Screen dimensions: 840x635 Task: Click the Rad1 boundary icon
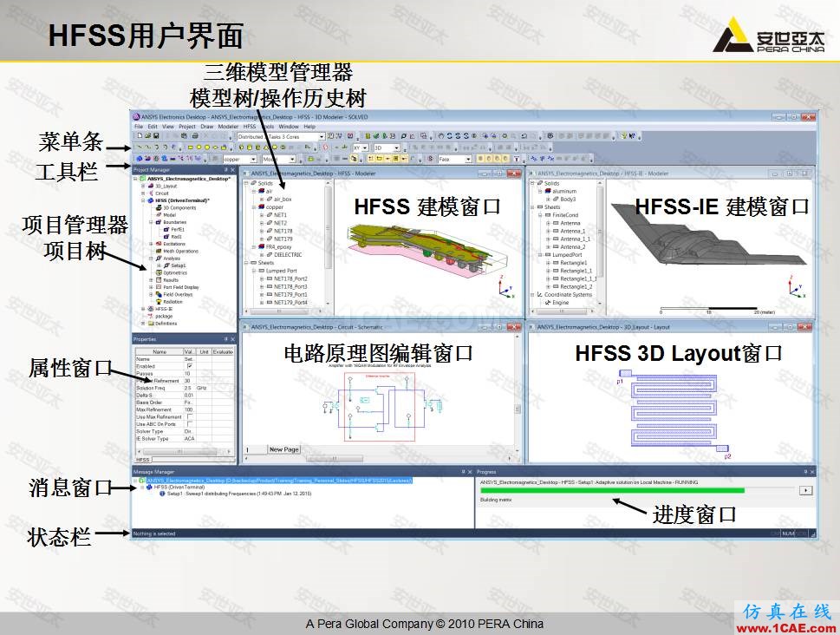click(x=166, y=237)
